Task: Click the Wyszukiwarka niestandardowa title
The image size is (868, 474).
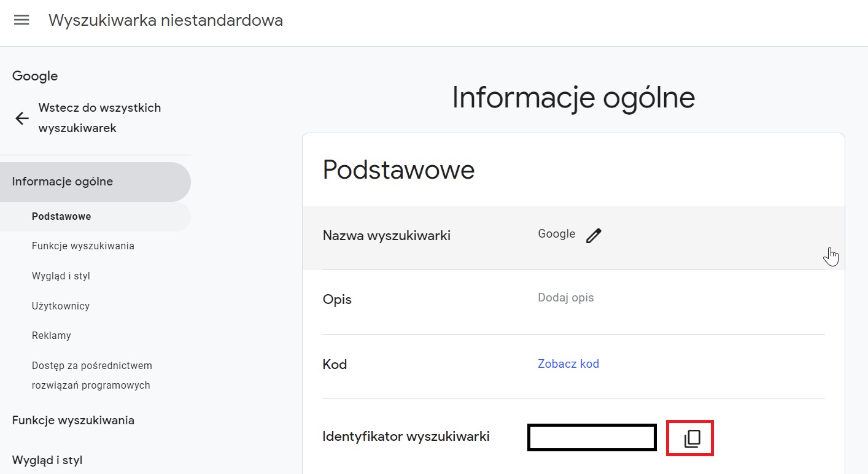Action: (166, 20)
